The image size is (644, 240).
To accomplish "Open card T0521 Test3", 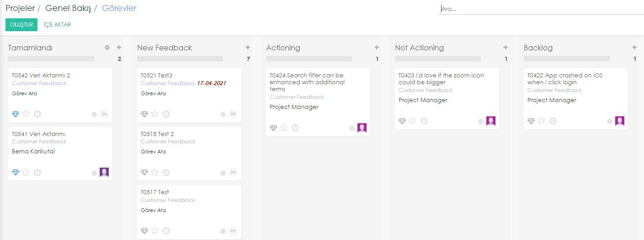I will 189,95.
